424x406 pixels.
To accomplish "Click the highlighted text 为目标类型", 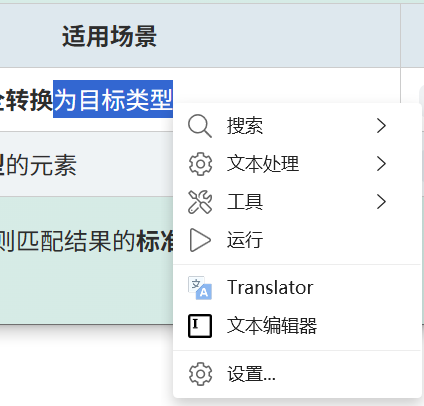I will (113, 99).
